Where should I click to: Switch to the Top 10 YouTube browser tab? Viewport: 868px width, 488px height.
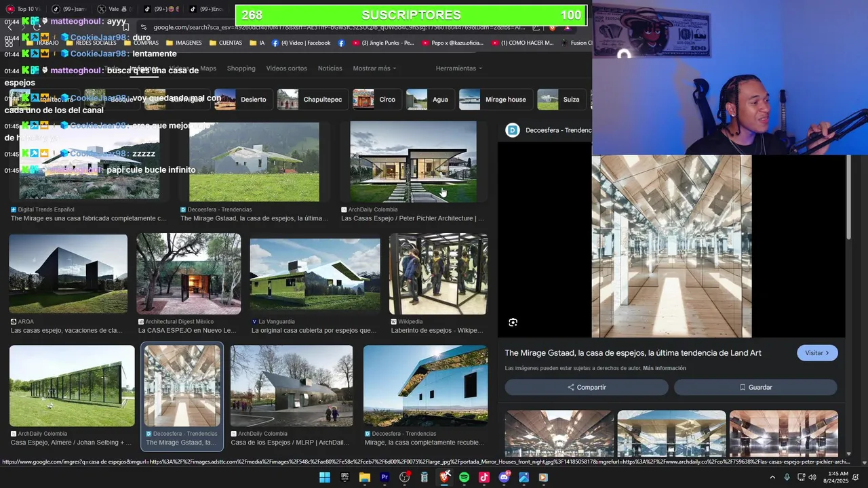(22, 9)
